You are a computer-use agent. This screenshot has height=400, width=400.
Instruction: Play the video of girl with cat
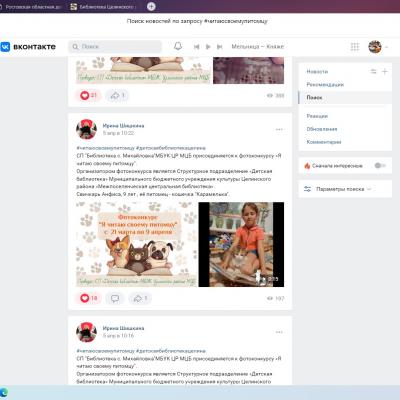click(241, 244)
